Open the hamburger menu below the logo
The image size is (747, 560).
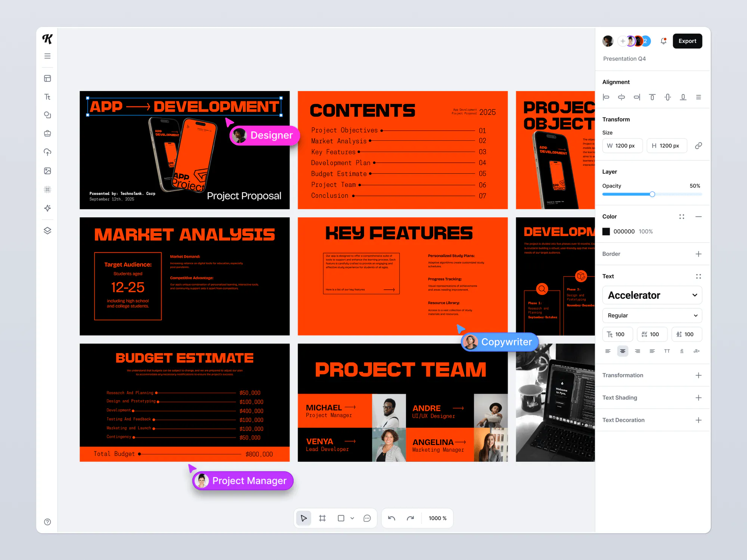pos(47,56)
